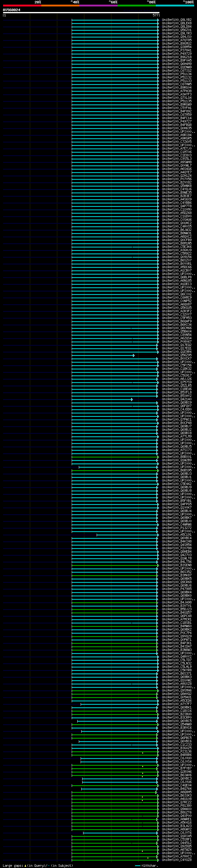The image size is (197, 868).
Task: Select hit label UniRef100_B8BX01
Action: point(176,457)
